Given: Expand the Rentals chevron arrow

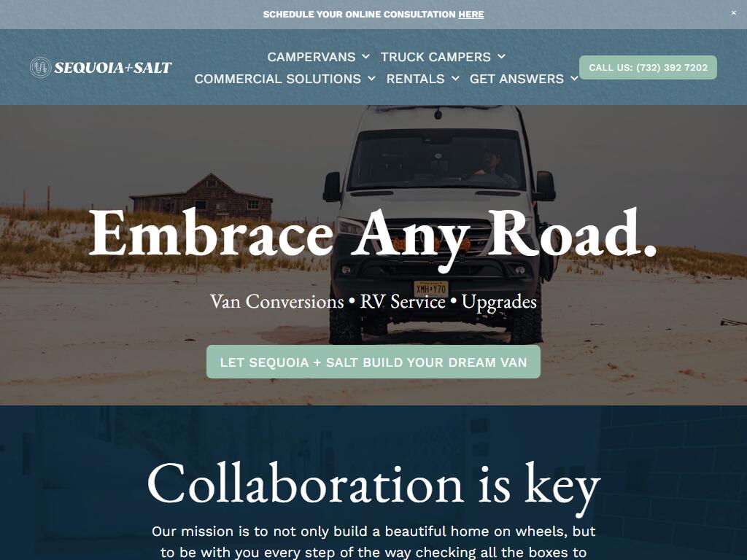Looking at the screenshot, I should pos(455,79).
